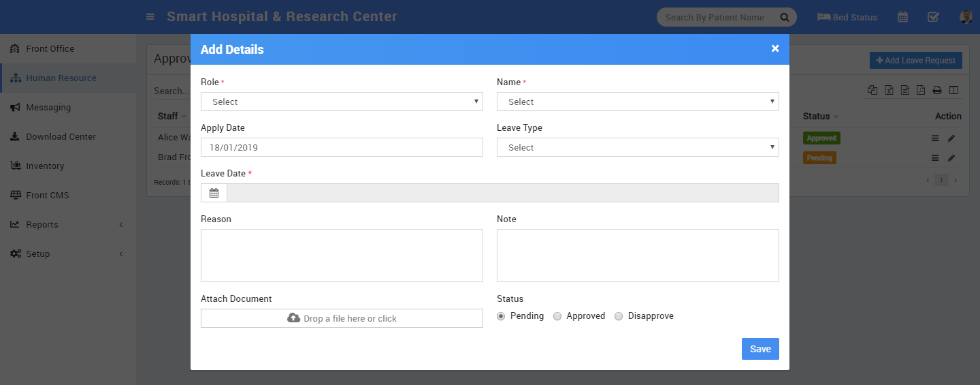
Task: Save the leave details
Action: 760,349
